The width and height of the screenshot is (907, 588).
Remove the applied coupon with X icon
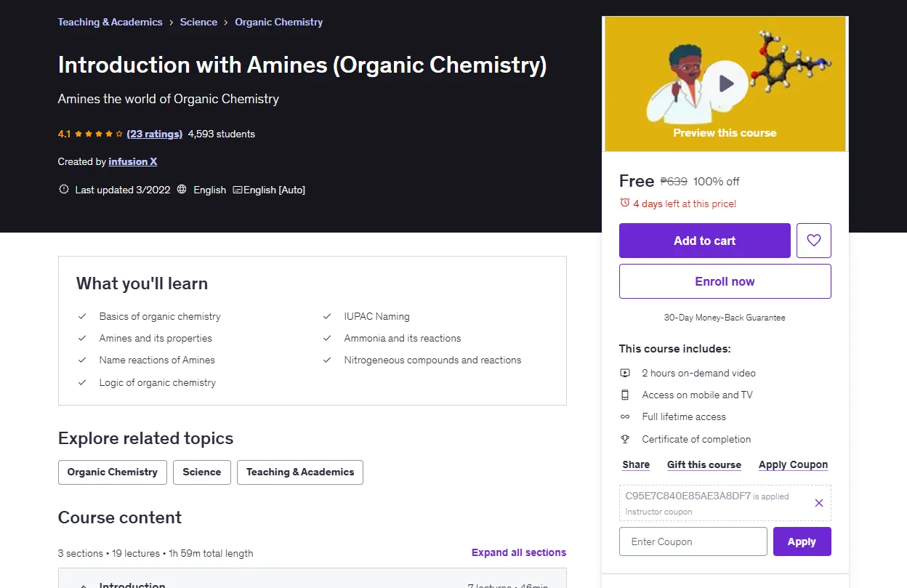(819, 503)
